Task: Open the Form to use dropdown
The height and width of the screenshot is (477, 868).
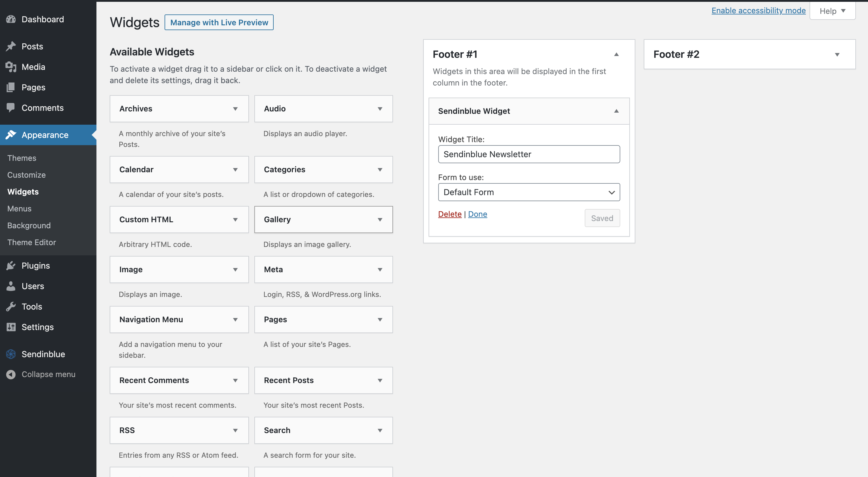Action: (528, 192)
